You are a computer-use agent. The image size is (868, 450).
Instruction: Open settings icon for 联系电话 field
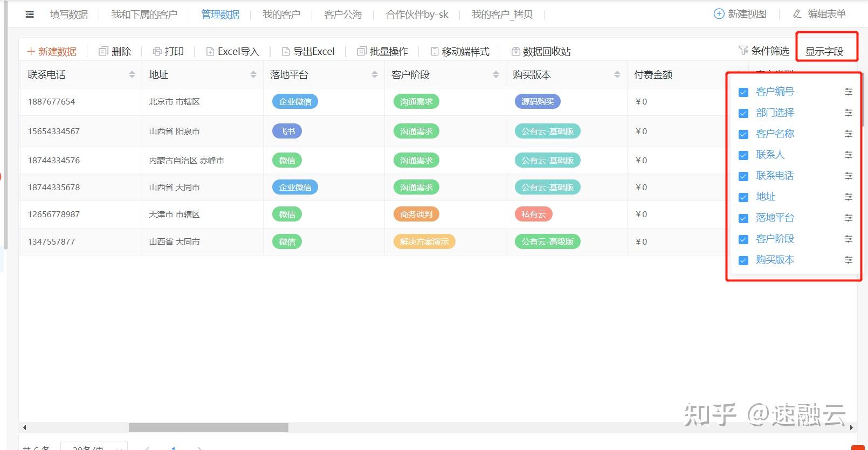(x=848, y=176)
